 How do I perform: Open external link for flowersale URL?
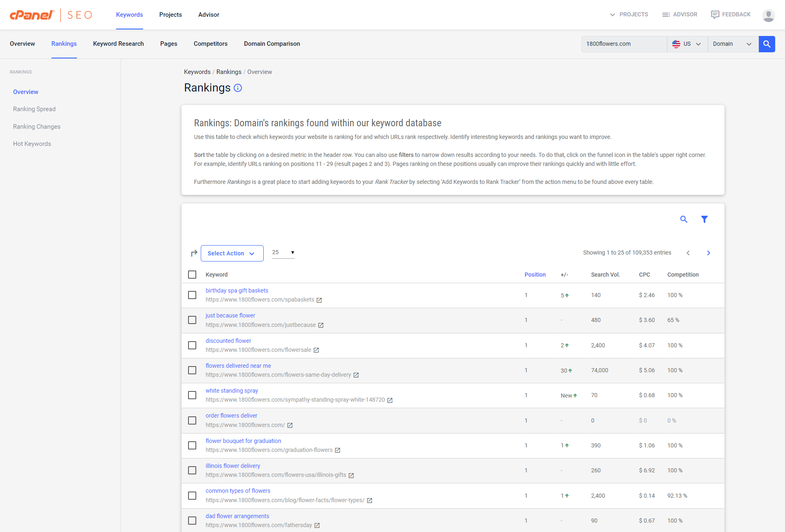coord(316,350)
